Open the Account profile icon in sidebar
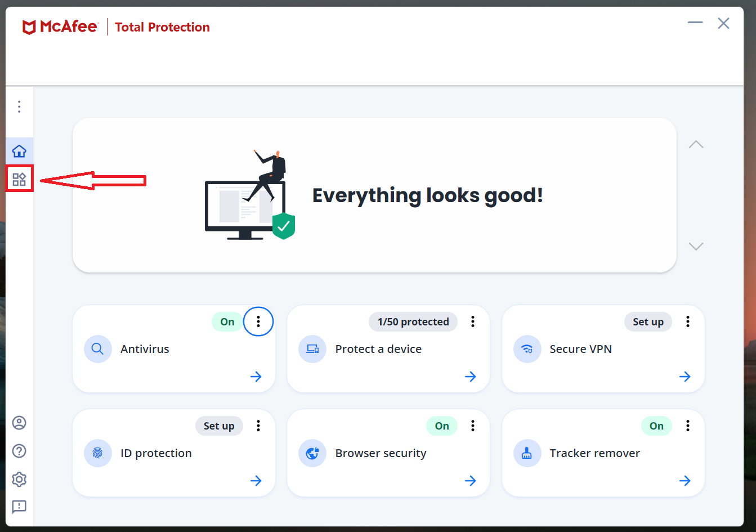Viewport: 756px width, 532px height. point(19,423)
